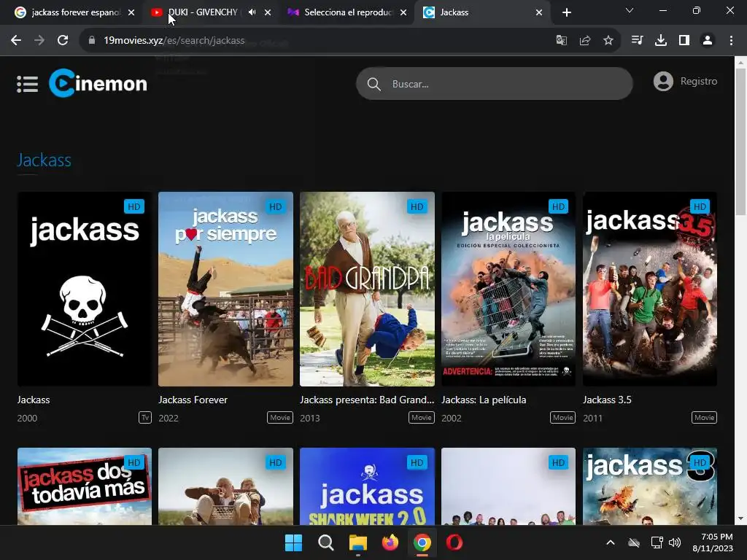Open Chrome downloads icon

pos(661,41)
